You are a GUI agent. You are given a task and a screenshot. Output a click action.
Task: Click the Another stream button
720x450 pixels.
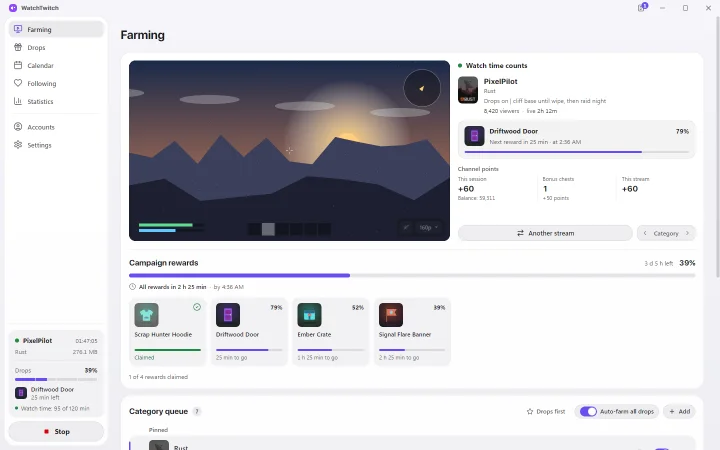coord(545,233)
